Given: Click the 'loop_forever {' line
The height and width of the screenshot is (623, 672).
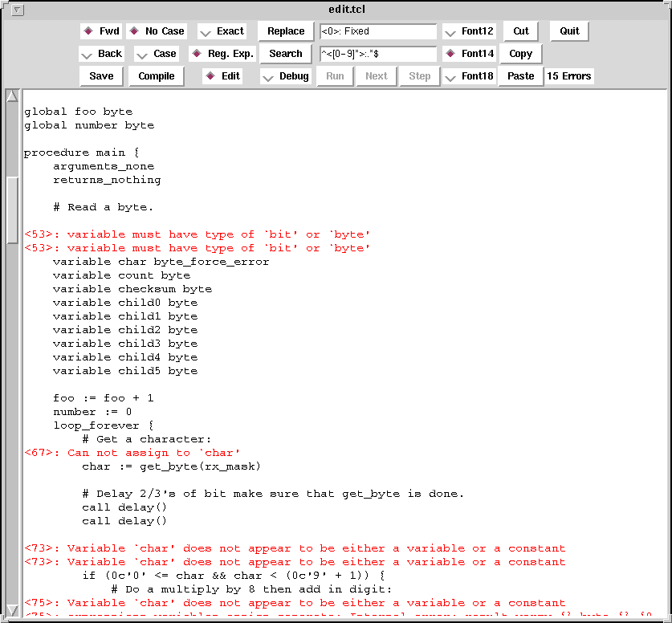Looking at the screenshot, I should tap(104, 426).
